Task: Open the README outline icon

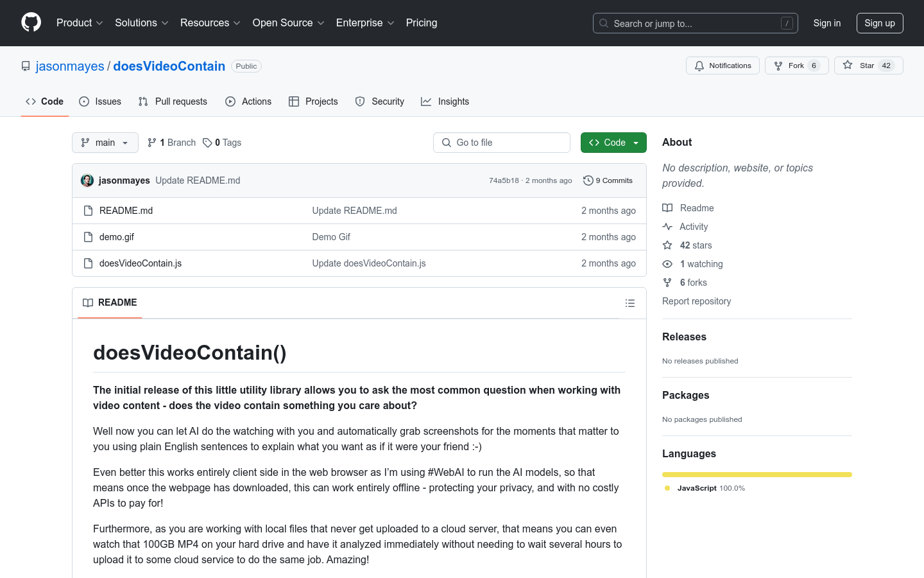Action: (630, 303)
